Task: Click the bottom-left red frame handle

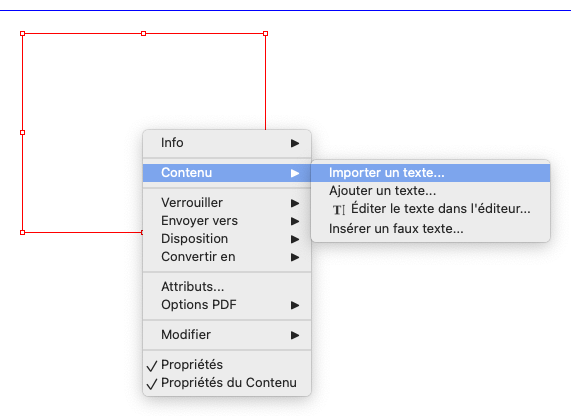Action: (x=23, y=232)
